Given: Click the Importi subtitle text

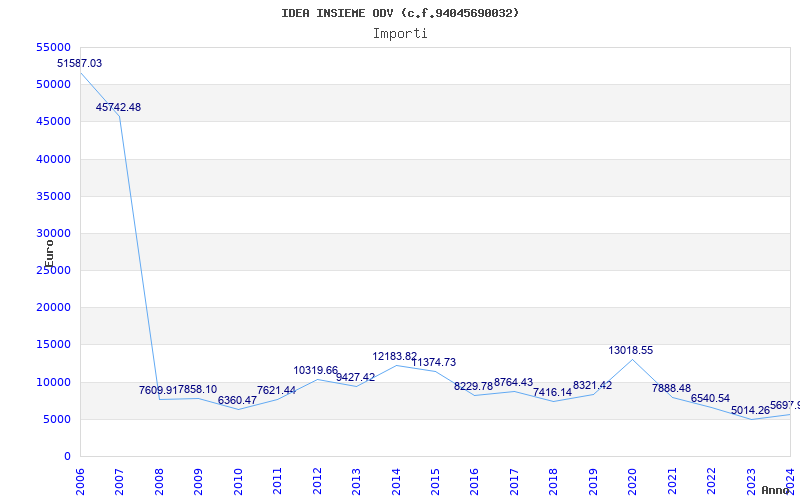Looking at the screenshot, I should [x=400, y=34].
